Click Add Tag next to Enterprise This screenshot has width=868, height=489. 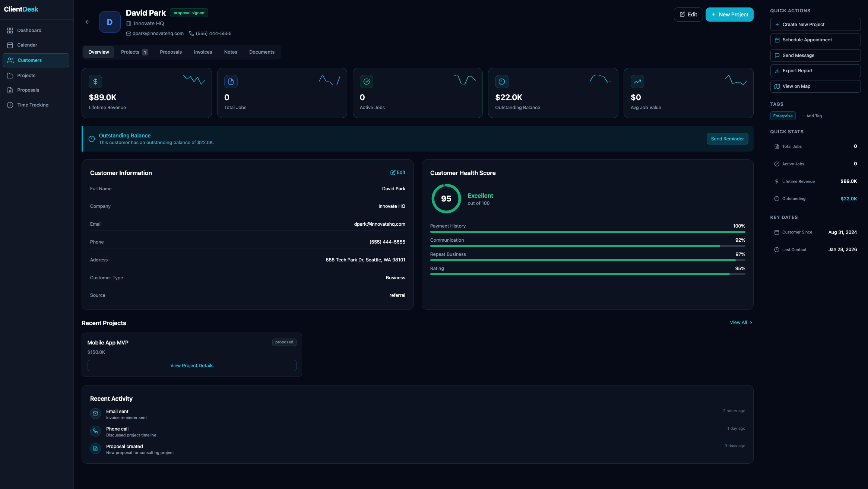point(812,116)
